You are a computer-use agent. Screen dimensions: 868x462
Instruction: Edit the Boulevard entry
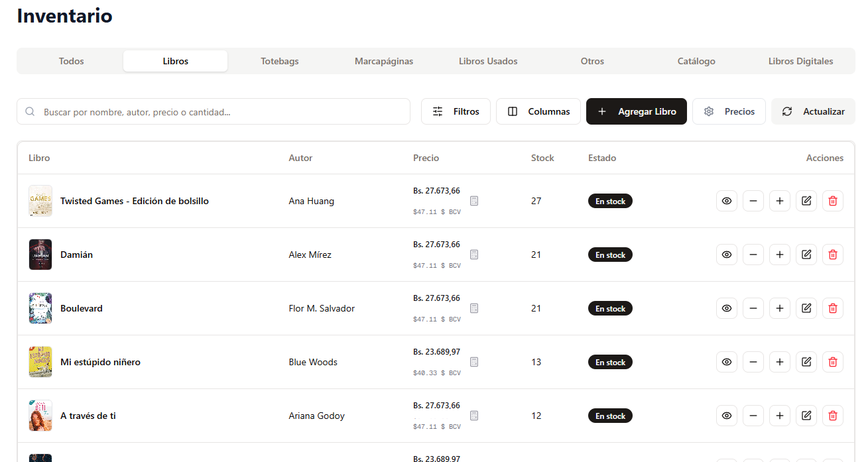point(806,308)
